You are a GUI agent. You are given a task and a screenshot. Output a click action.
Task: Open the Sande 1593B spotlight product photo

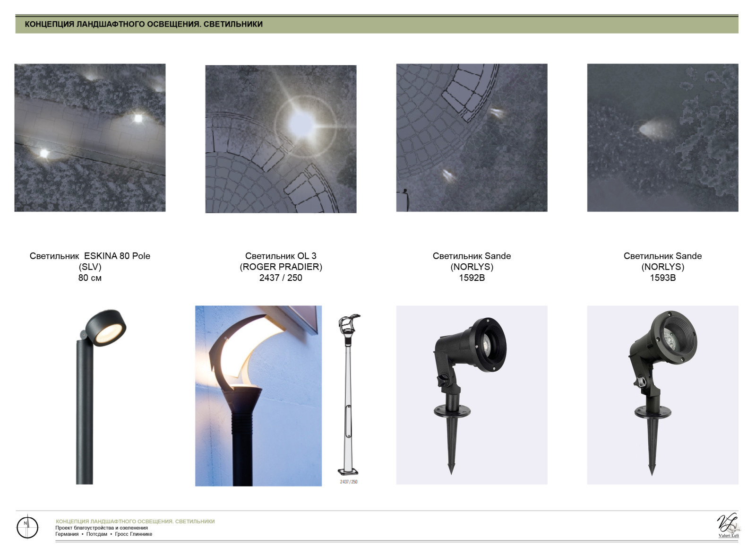662,395
